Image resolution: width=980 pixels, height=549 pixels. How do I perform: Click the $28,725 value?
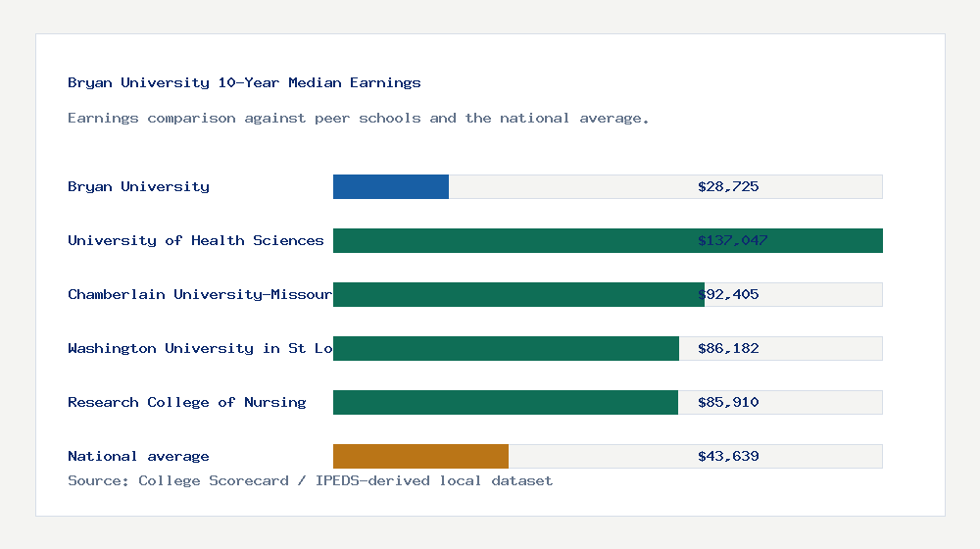click(728, 186)
